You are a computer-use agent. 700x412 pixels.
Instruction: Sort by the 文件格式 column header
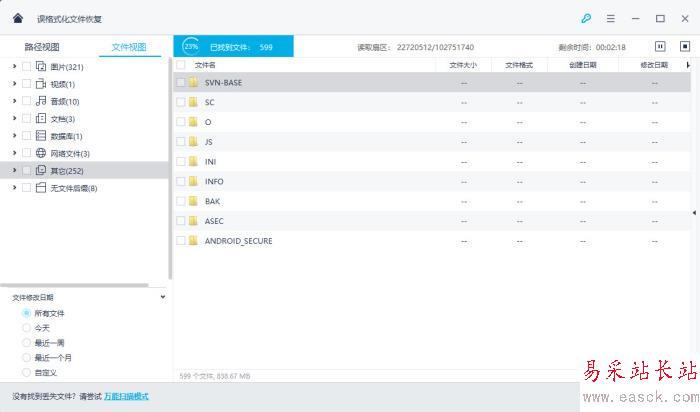point(519,65)
